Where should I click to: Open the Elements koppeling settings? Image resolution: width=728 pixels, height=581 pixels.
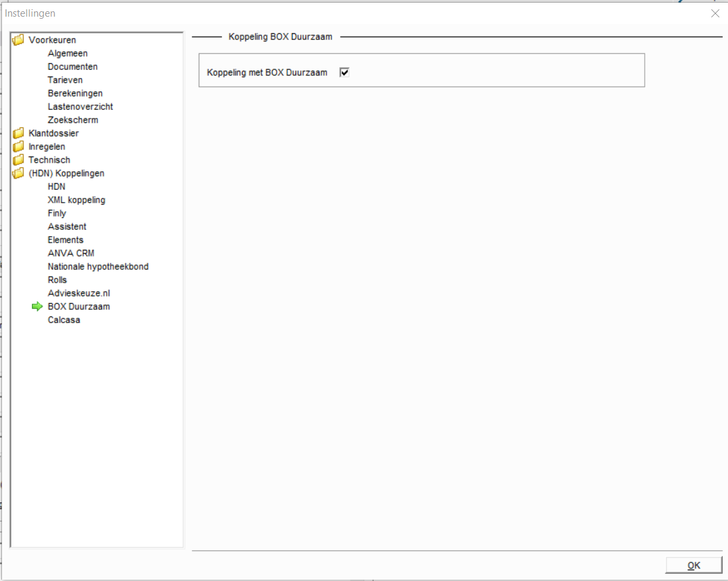(65, 240)
